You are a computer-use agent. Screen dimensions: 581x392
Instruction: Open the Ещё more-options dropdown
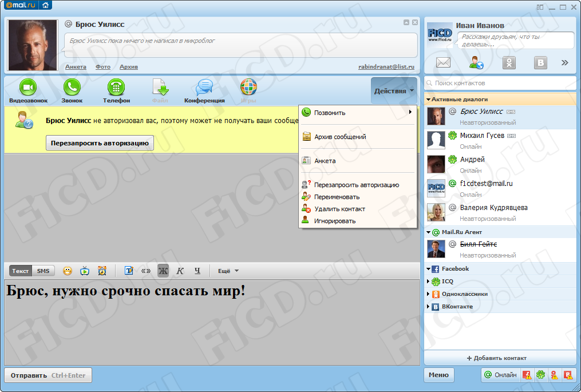pyautogui.click(x=228, y=271)
